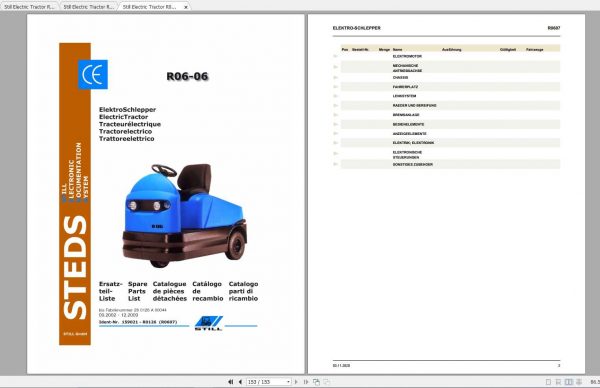Click the arrow marker beside RAEDER UND BEREIFUNG
The image size is (600, 388).
(336, 106)
